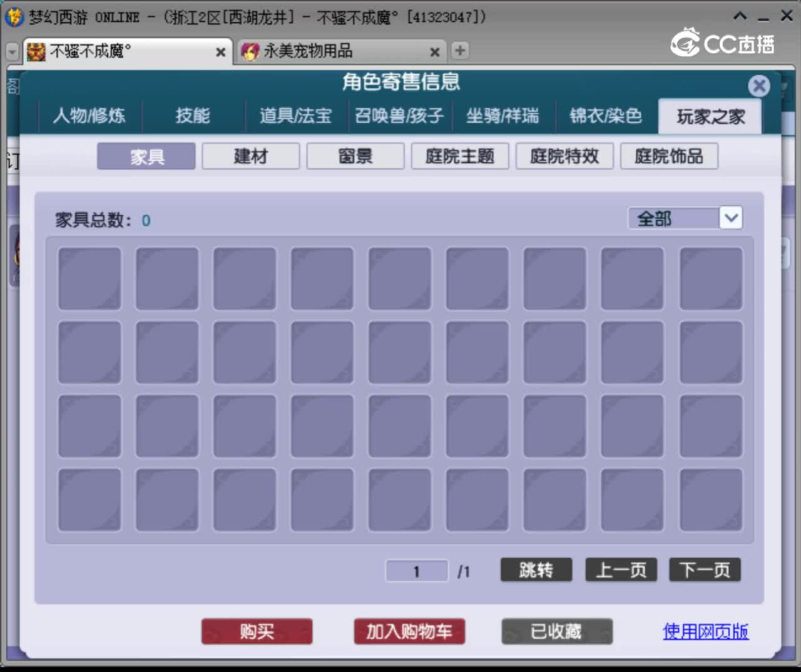Switch to the 人物/修炼 tab

[x=89, y=116]
